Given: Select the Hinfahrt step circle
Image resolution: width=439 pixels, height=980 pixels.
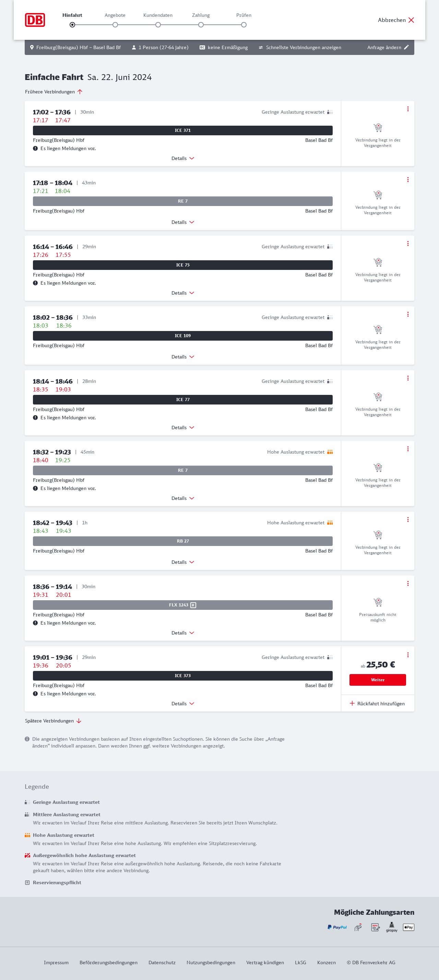Looking at the screenshot, I should click(x=72, y=25).
